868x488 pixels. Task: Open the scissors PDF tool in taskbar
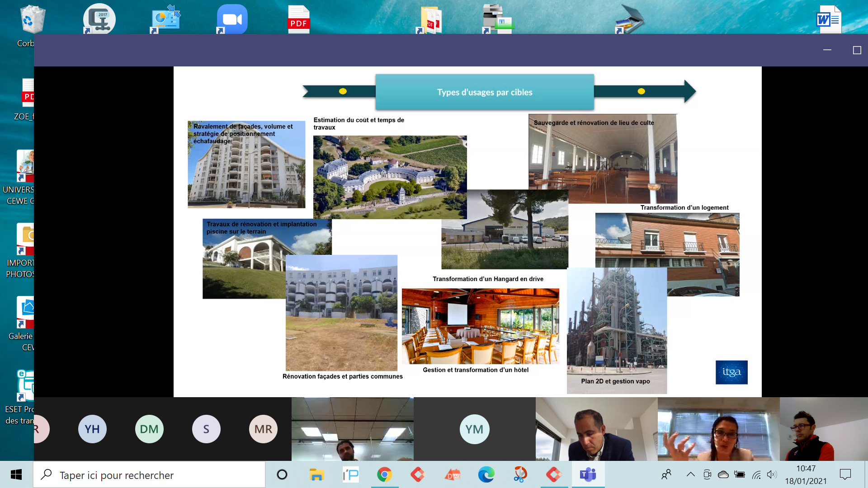coord(520,474)
